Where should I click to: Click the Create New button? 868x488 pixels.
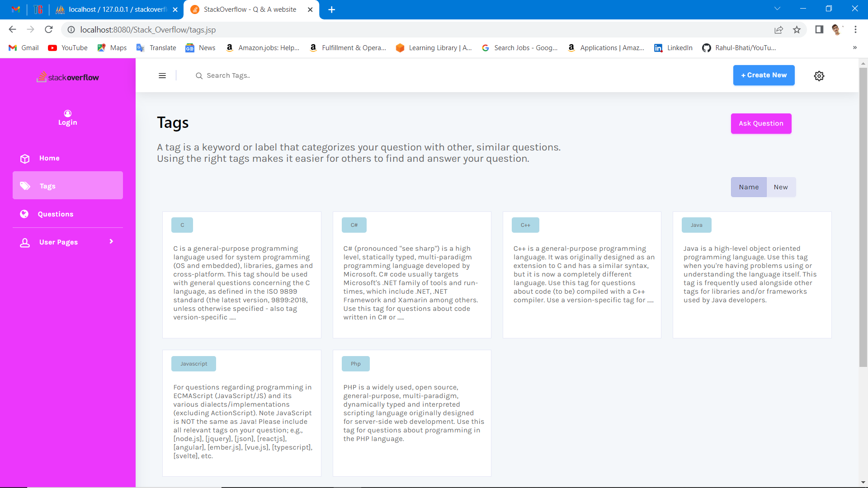click(x=764, y=75)
